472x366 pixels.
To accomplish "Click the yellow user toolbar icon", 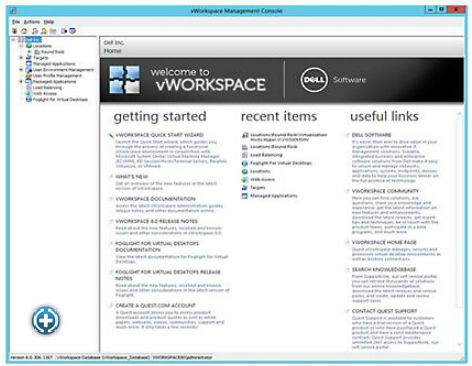I will coord(44,31).
